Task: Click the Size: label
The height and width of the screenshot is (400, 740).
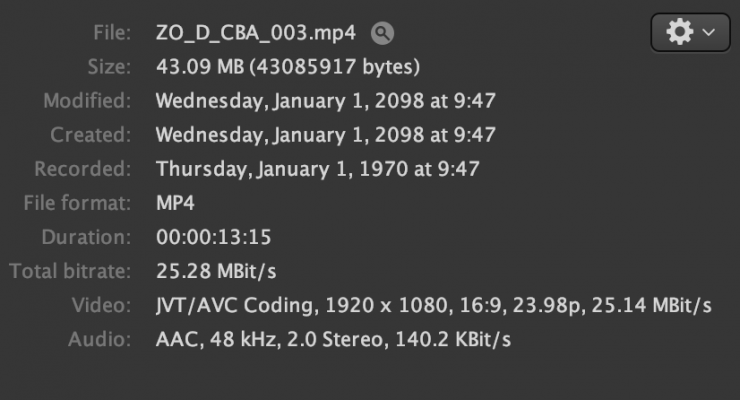Action: [109, 68]
